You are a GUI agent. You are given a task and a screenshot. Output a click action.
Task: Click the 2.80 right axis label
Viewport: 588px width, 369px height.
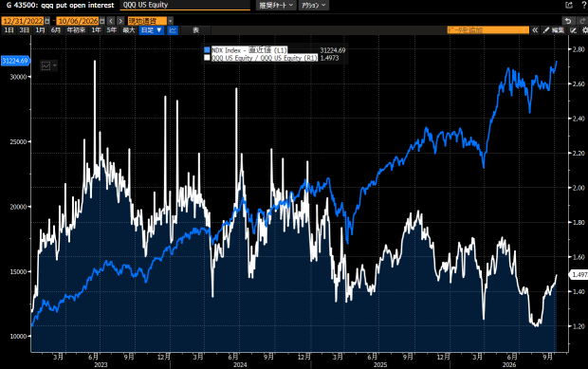tap(579, 49)
